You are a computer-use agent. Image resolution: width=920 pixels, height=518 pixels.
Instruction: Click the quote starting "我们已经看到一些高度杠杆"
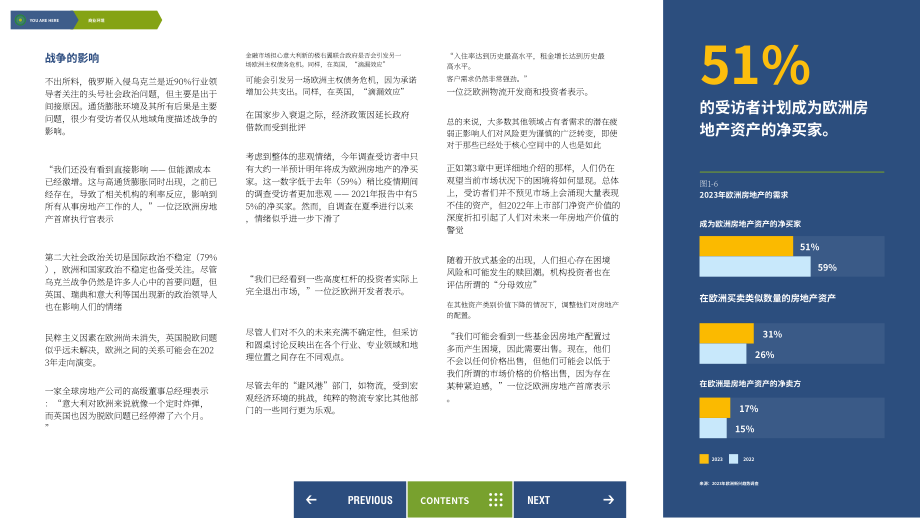click(332, 285)
